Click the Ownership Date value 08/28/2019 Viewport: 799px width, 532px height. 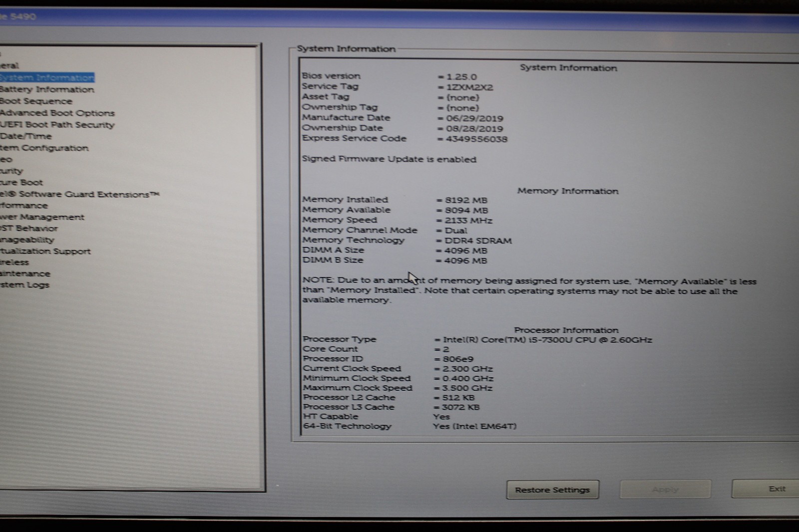[474, 129]
